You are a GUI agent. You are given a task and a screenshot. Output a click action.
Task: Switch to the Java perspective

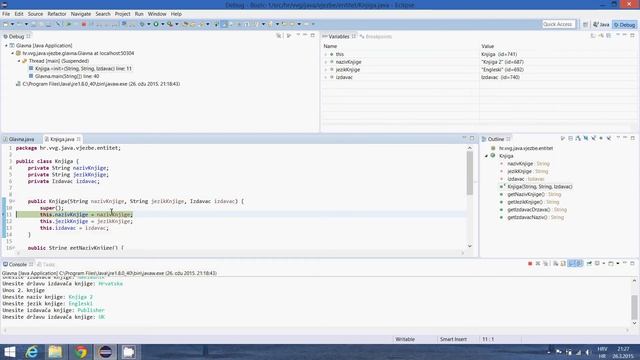tap(601, 24)
